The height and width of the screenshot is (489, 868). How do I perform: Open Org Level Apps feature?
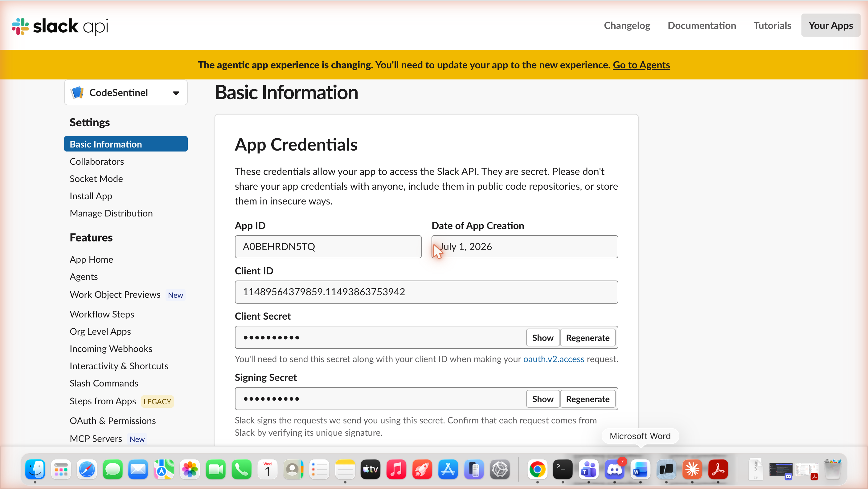tap(100, 332)
